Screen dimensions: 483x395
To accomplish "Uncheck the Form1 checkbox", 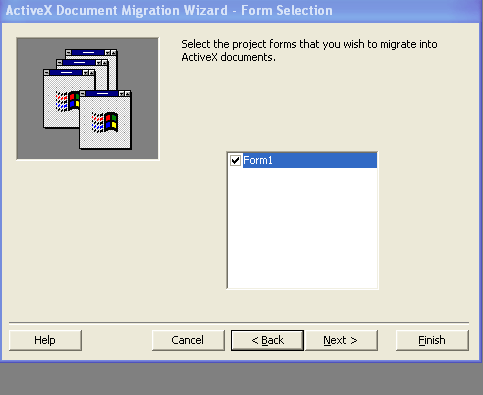I will (x=235, y=160).
